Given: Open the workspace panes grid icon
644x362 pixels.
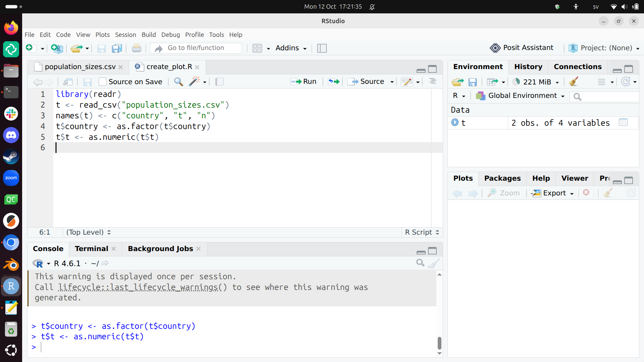Looking at the screenshot, I should (x=257, y=48).
